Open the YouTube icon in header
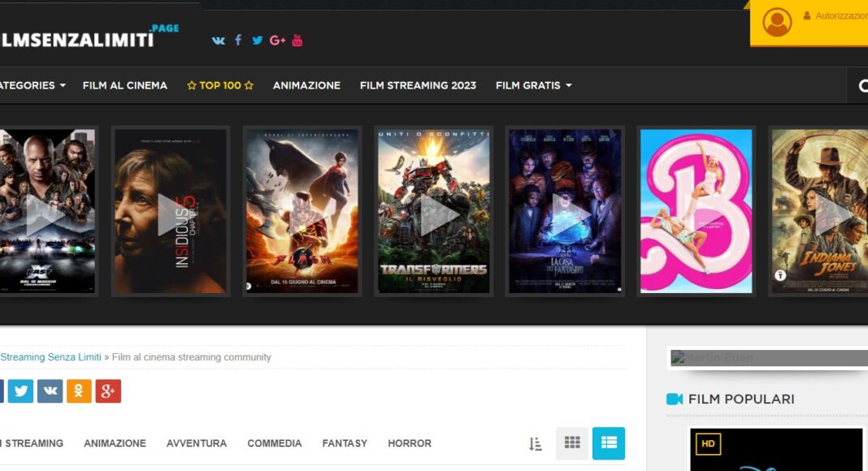The width and height of the screenshot is (868, 471). (297, 40)
